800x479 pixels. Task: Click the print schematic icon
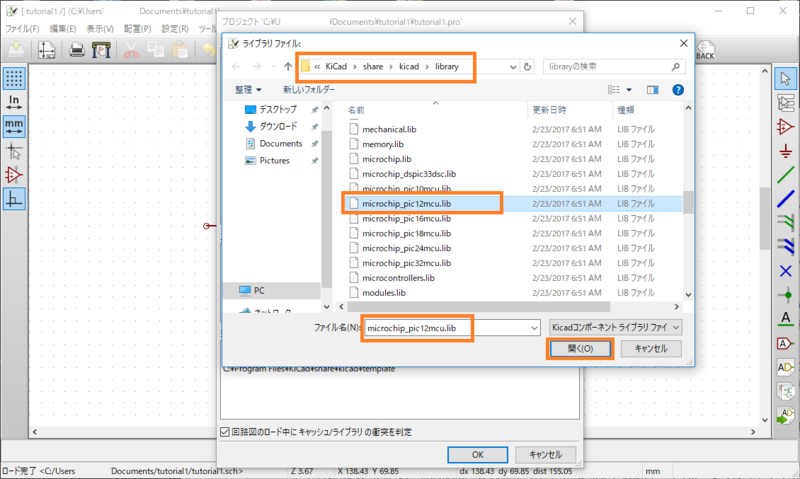coord(77,50)
